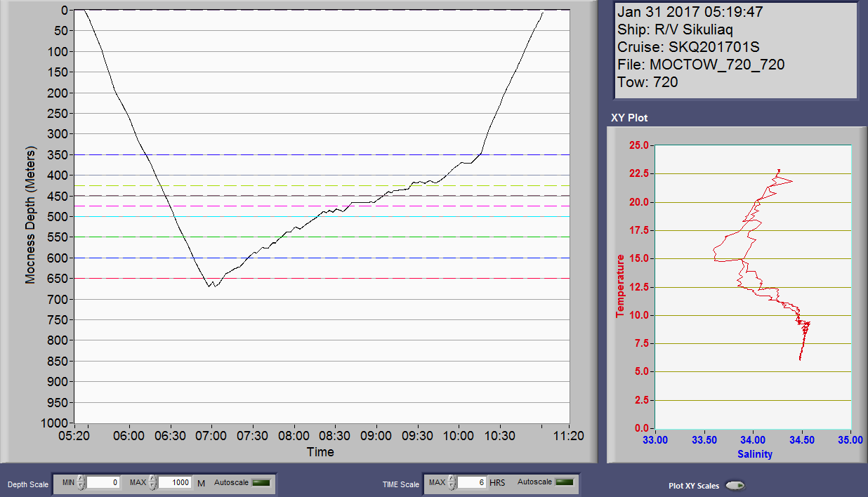Click the Depth Scale MIN stepper arrows
This screenshot has height=497, width=868.
click(x=81, y=483)
